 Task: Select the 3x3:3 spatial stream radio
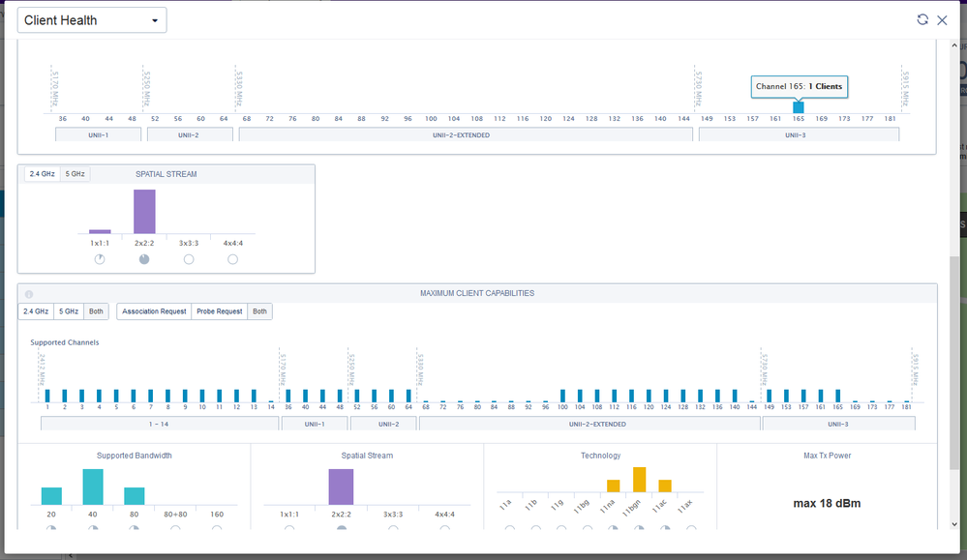tap(189, 259)
